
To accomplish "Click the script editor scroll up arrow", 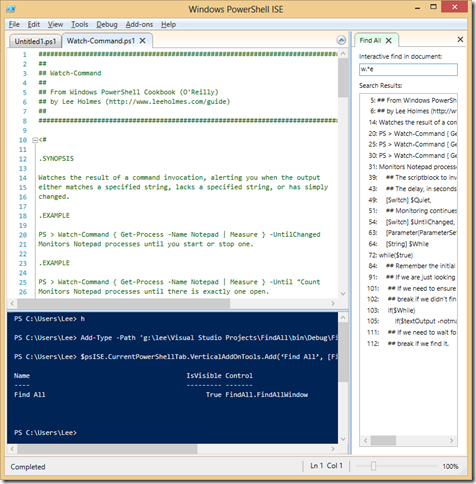I will click(343, 53).
